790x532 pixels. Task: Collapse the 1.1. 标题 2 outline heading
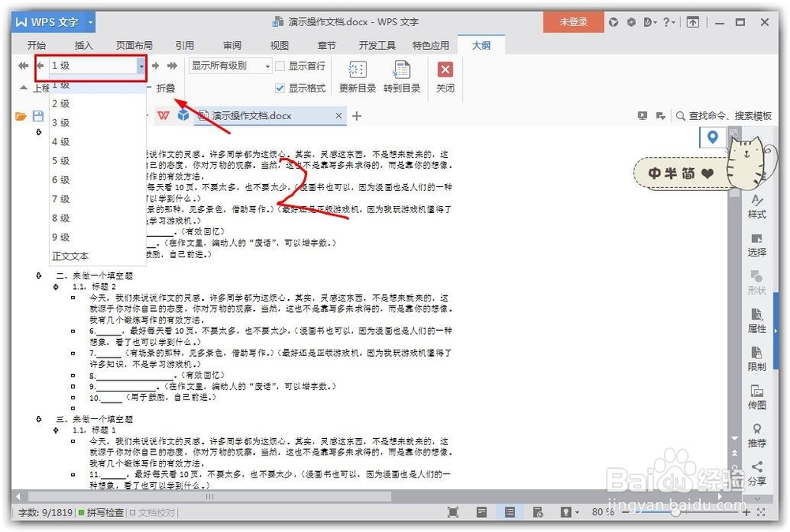coord(56,287)
